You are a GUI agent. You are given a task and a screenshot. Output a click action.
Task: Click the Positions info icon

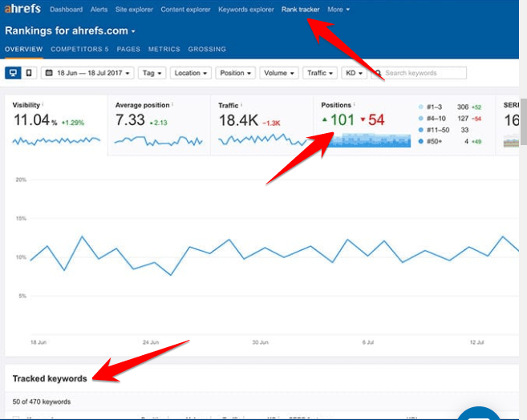click(x=355, y=104)
